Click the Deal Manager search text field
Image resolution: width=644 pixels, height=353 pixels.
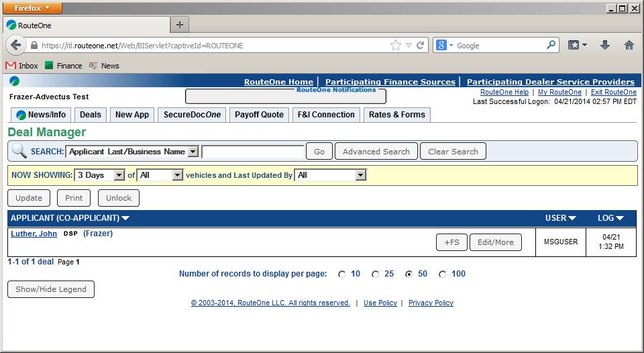253,151
